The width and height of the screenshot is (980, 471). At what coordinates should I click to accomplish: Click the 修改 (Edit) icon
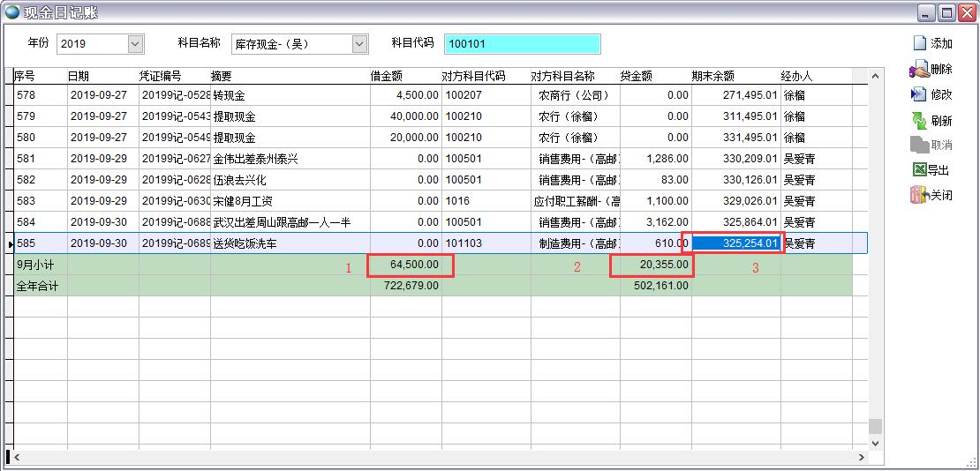(919, 94)
